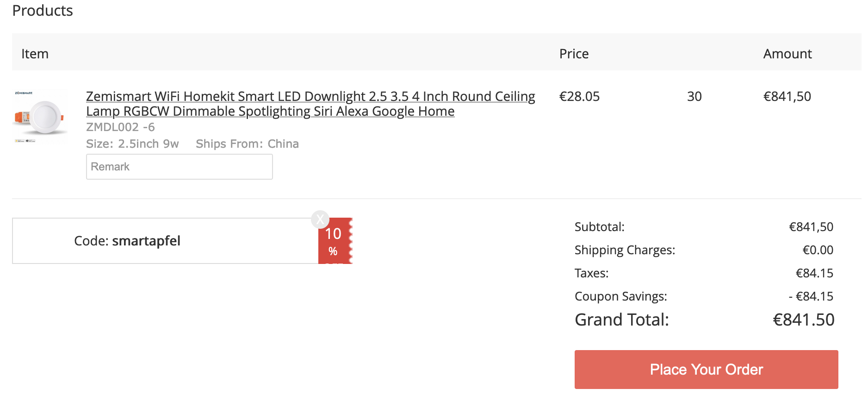Focus the Remark input field
The image size is (868, 414).
pos(180,167)
